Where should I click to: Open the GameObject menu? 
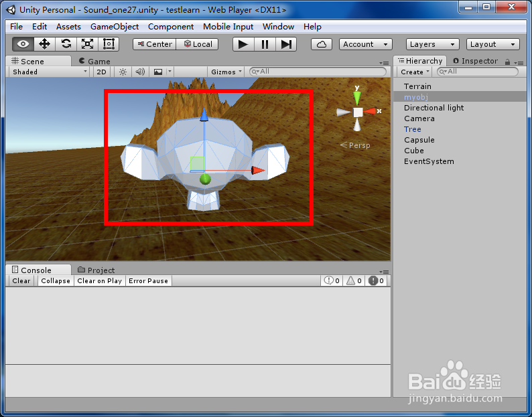[115, 27]
